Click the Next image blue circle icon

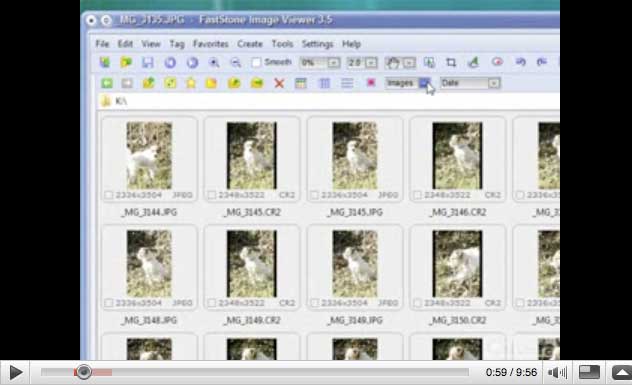click(192, 62)
